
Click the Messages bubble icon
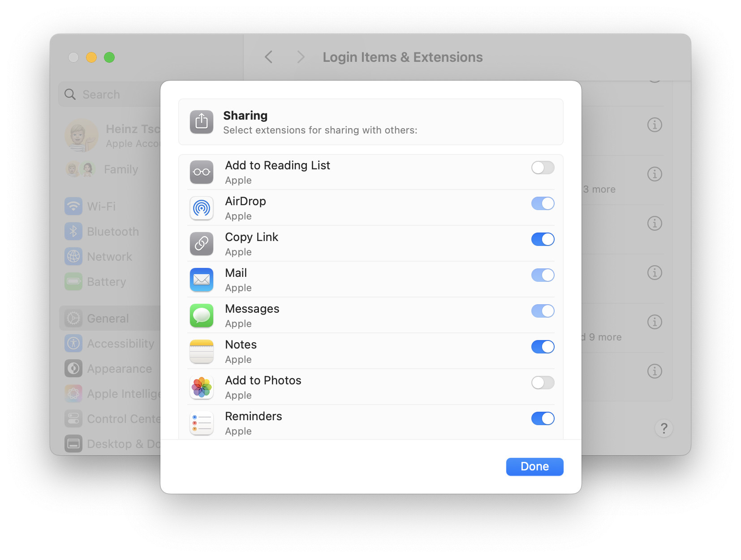coord(202,315)
